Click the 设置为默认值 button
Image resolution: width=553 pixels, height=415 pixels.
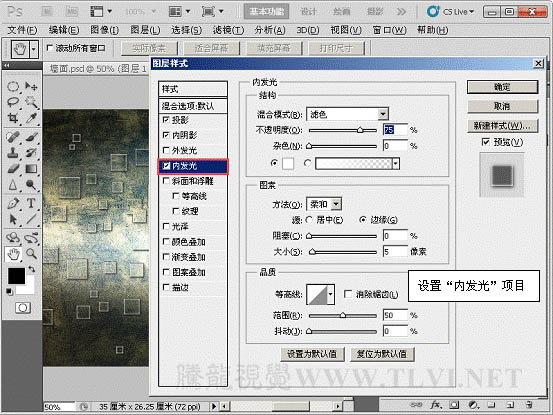(x=312, y=354)
